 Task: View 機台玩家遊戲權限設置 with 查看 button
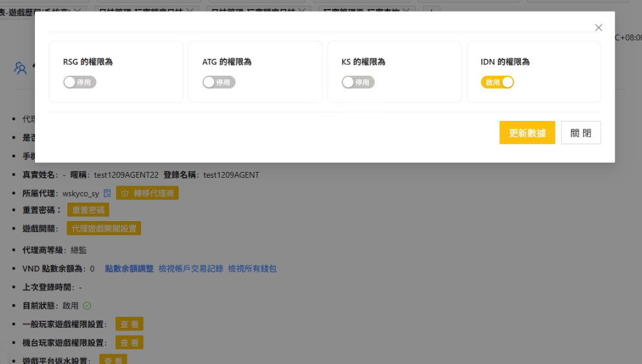pyautogui.click(x=129, y=342)
